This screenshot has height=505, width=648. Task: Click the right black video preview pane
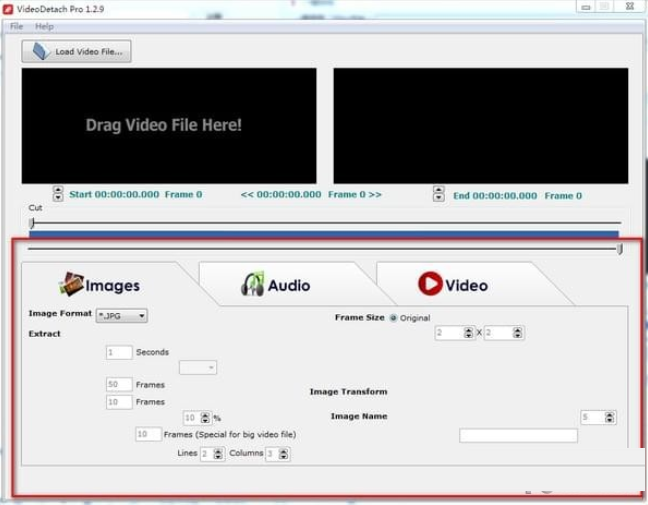click(x=481, y=126)
